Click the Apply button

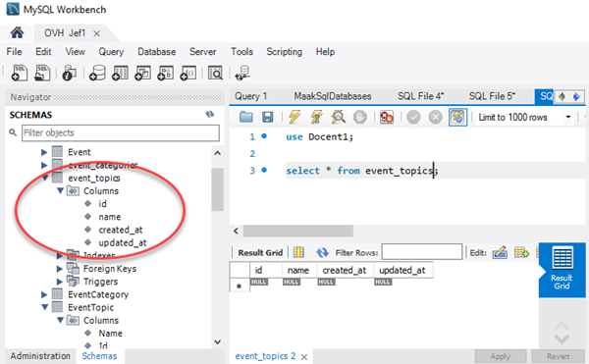[x=500, y=356]
